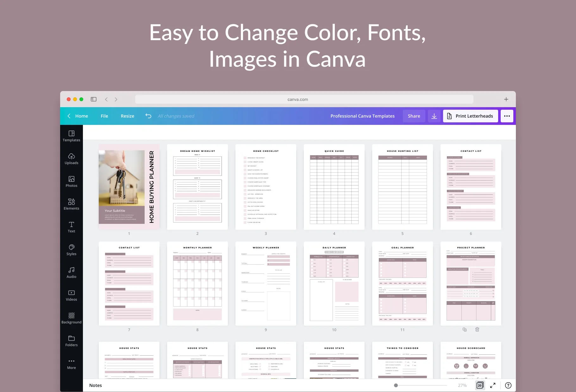Viewport: 576px width, 392px height.
Task: Click the canva.com address bar
Action: pyautogui.click(x=304, y=99)
